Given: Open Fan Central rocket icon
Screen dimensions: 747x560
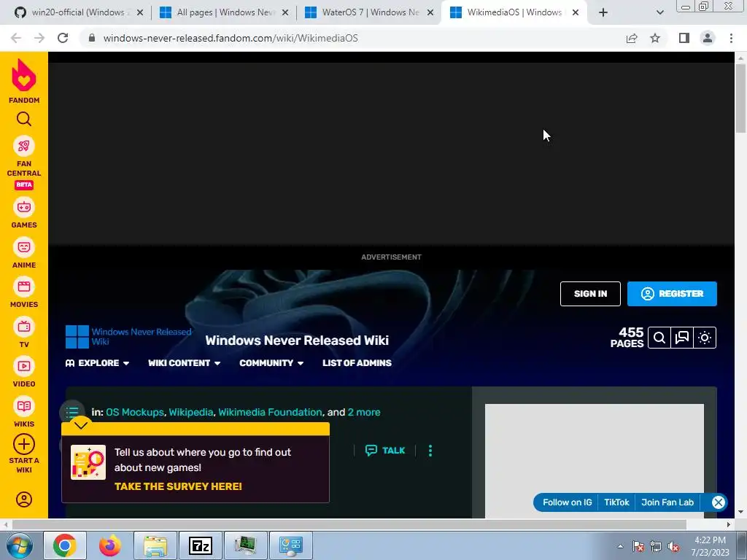Looking at the screenshot, I should coord(24,146).
